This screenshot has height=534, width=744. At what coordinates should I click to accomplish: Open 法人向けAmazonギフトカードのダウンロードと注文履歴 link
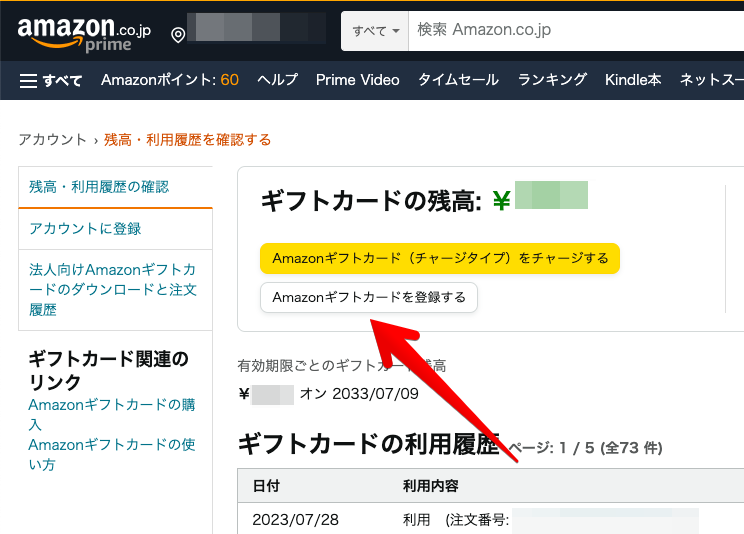click(113, 290)
